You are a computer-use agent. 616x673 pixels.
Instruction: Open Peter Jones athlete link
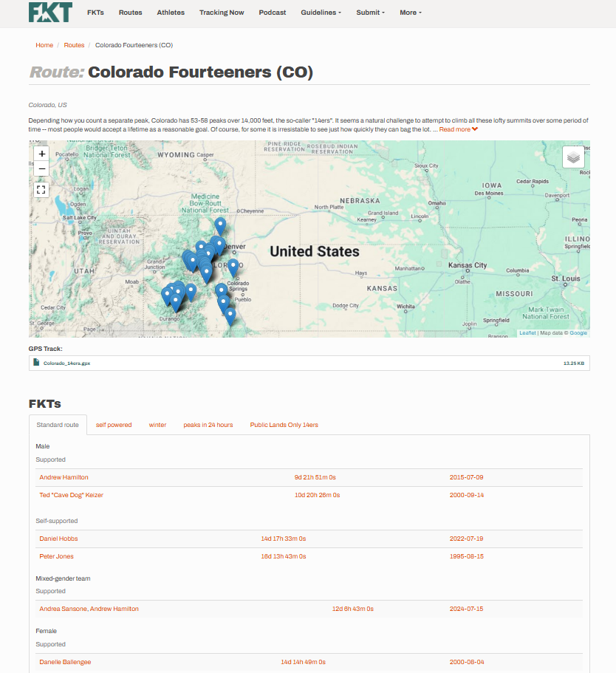[x=56, y=556]
